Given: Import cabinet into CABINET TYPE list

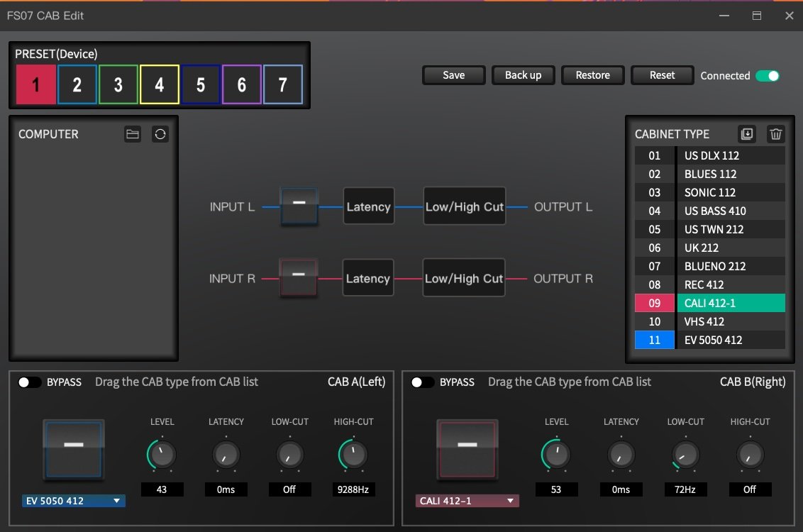Looking at the screenshot, I should 747,134.
